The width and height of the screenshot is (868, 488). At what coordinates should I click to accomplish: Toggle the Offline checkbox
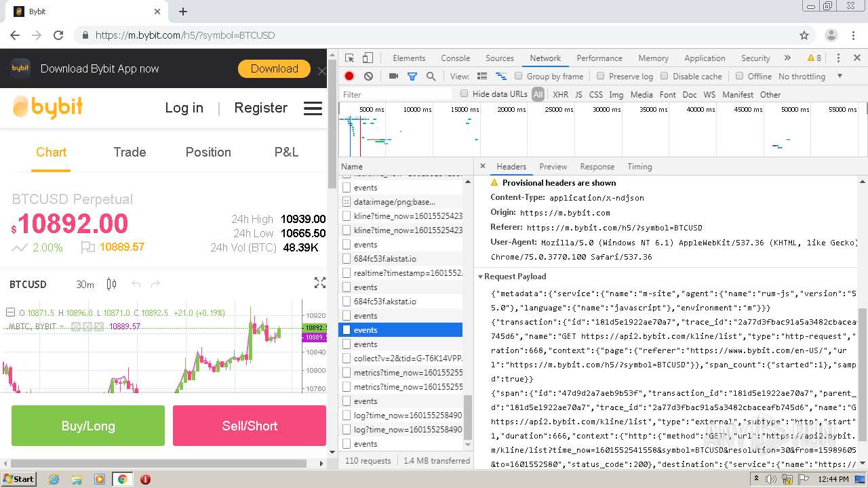coord(740,77)
